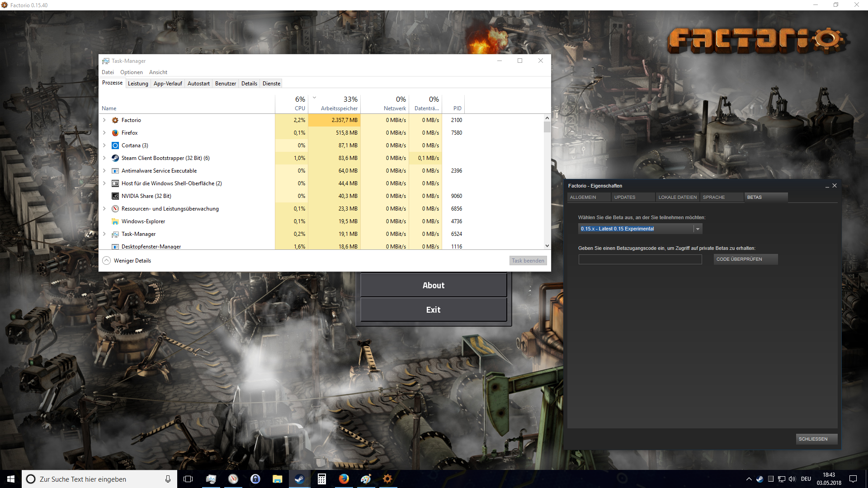Open File Explorer from the taskbar

(x=278, y=479)
